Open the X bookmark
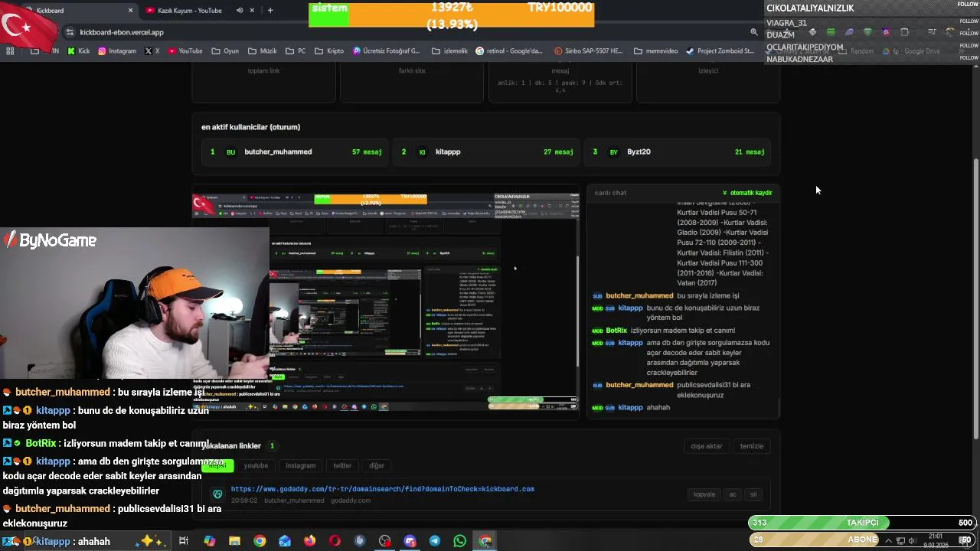The image size is (980, 551). (x=152, y=51)
